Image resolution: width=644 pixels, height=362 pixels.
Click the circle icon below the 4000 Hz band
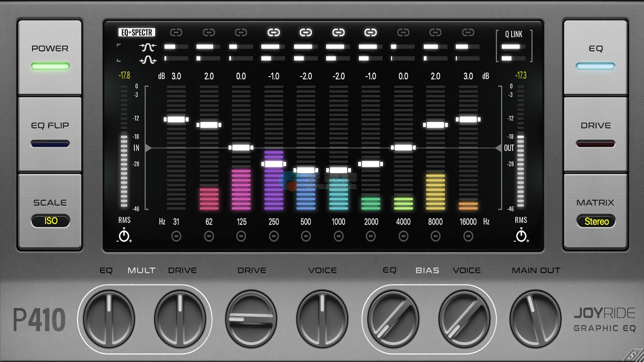pyautogui.click(x=403, y=236)
